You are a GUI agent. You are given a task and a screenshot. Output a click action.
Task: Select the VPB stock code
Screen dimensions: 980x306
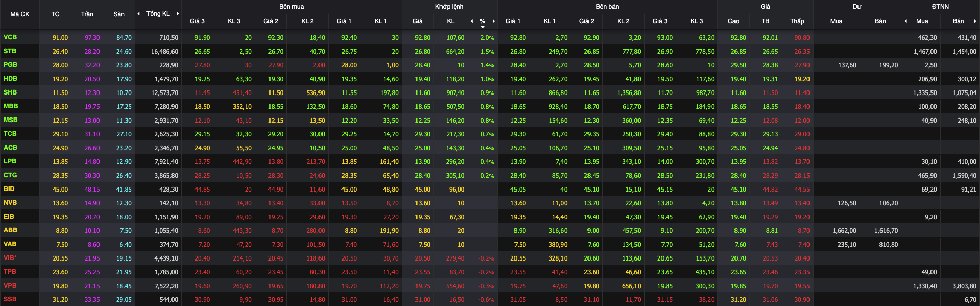pyautogui.click(x=10, y=286)
